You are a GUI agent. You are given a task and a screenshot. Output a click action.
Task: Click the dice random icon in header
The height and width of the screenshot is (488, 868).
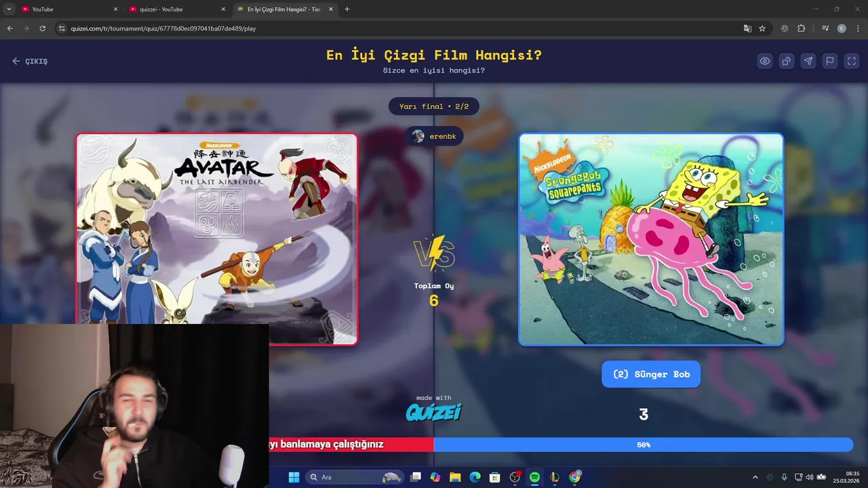[787, 61]
